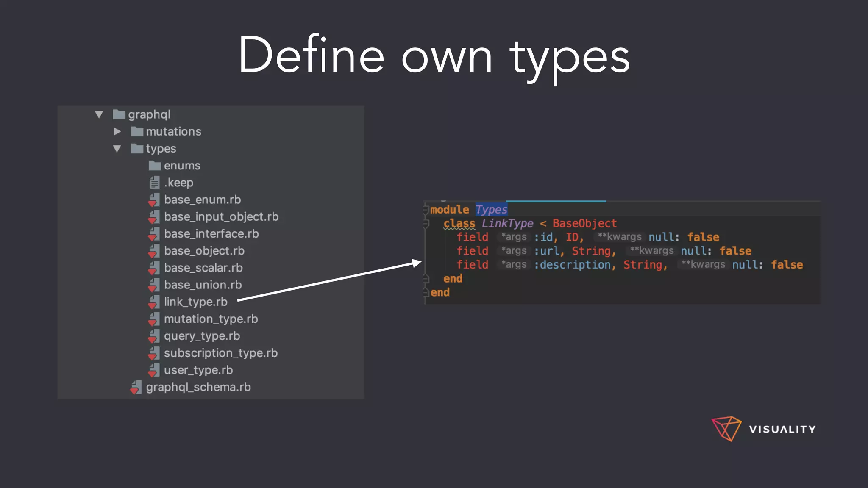Open base_enum.rb in the tree
This screenshot has width=868, height=488.
click(x=203, y=200)
